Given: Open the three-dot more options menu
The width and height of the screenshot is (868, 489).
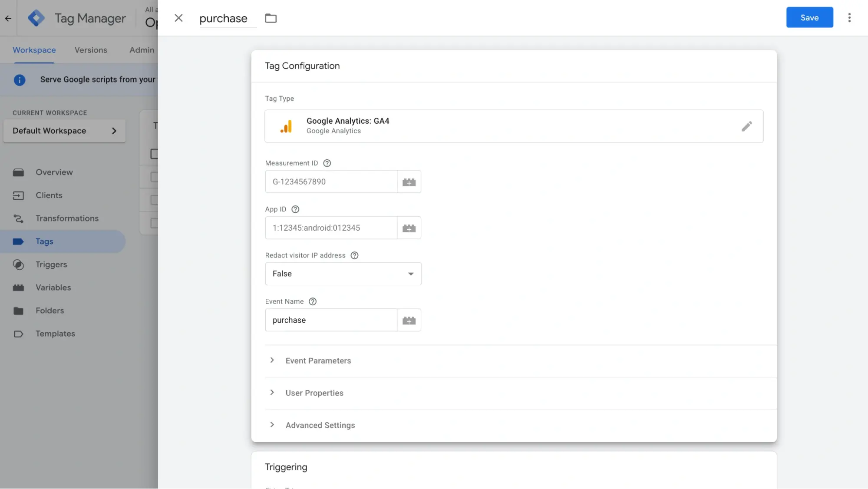Looking at the screenshot, I should pos(849,18).
